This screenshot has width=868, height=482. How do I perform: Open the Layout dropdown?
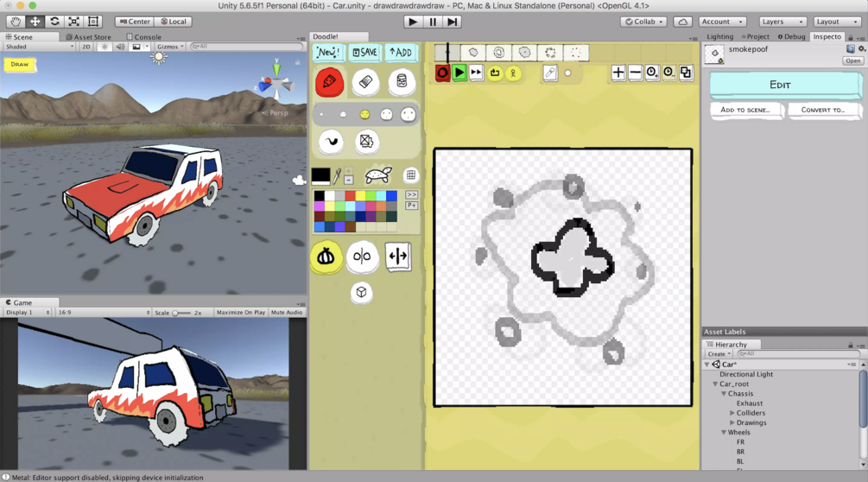(x=836, y=22)
